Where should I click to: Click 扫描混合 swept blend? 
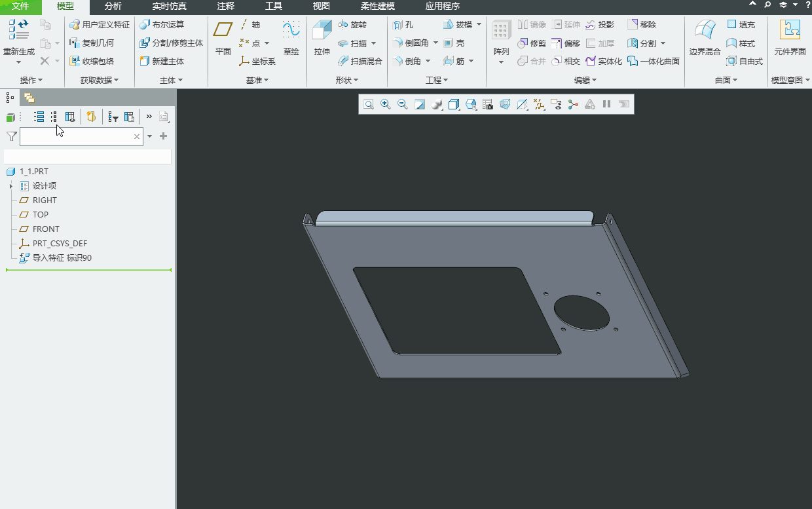pos(360,62)
